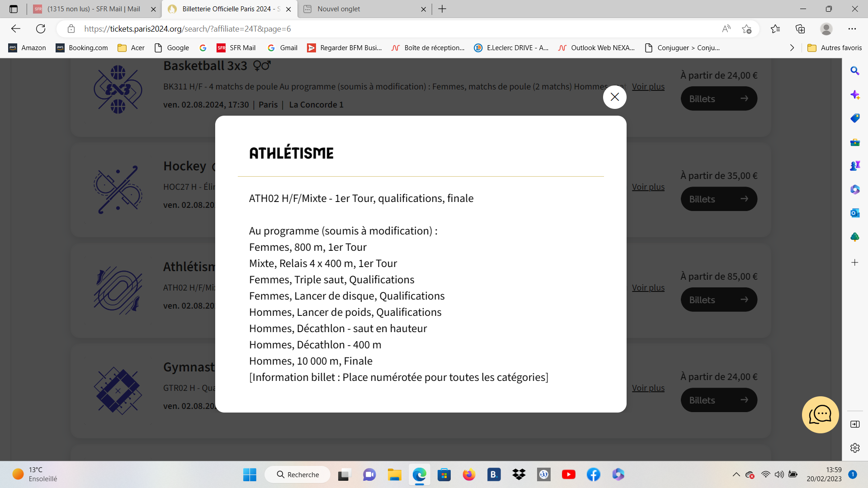This screenshot has height=488, width=868.
Task: Show hidden system tray icons
Action: pyautogui.click(x=736, y=474)
